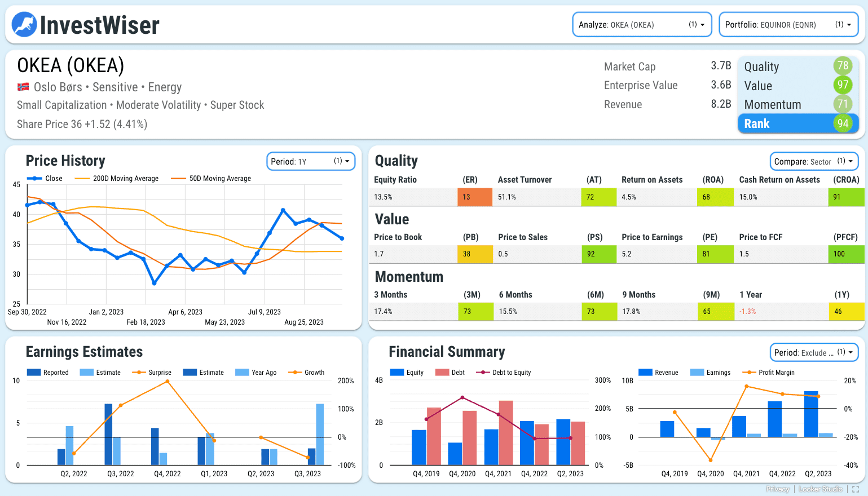868x496 pixels.
Task: Click the Equity Ratio value 13.5%
Action: click(383, 197)
